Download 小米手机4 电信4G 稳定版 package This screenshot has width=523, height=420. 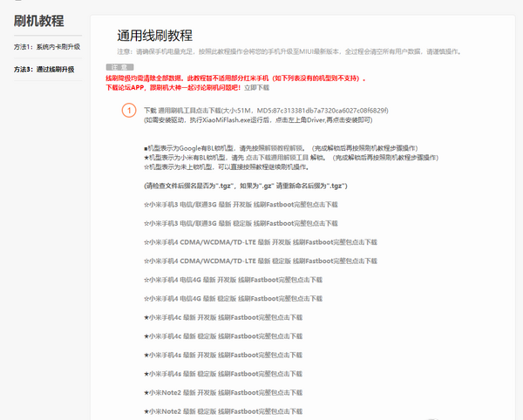click(233, 298)
